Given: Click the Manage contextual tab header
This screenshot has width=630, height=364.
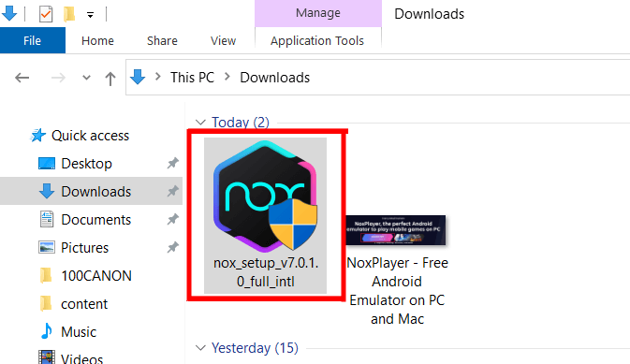Looking at the screenshot, I should 318,13.
